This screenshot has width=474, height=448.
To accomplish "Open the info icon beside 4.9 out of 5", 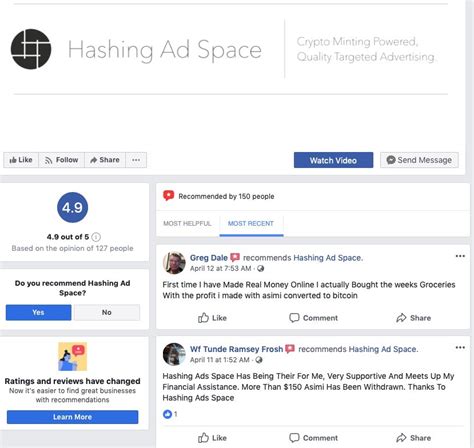I will tap(96, 237).
